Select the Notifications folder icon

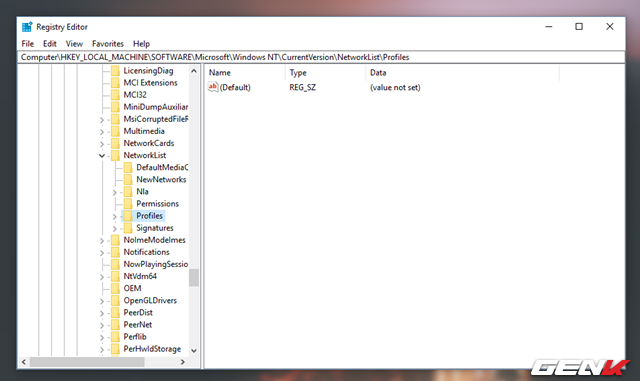(x=116, y=252)
